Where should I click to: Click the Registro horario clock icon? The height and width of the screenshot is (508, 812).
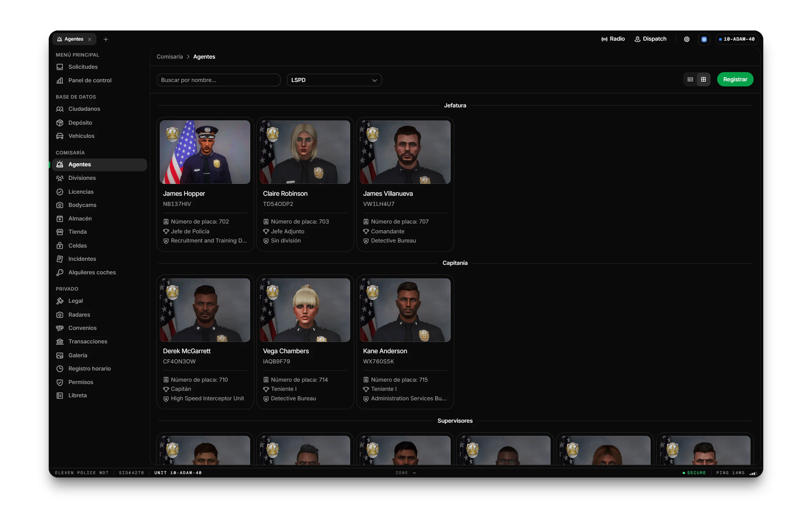[60, 368]
